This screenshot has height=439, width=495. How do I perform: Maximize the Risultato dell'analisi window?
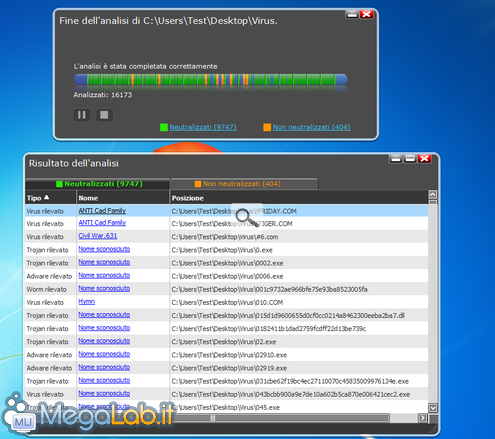[x=410, y=159]
